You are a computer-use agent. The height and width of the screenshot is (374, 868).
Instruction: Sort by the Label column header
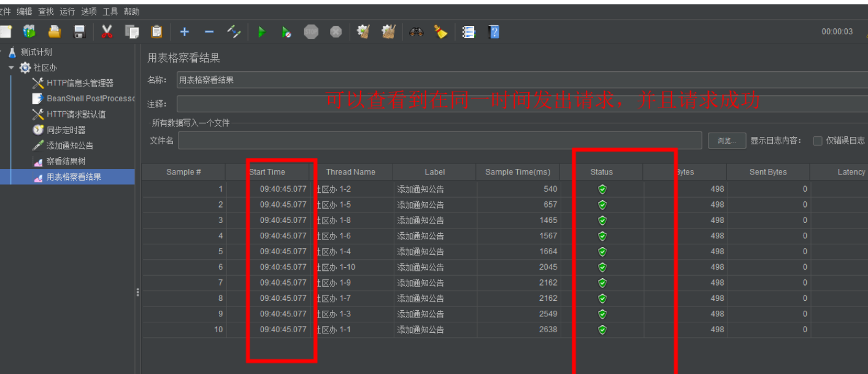pyautogui.click(x=434, y=172)
